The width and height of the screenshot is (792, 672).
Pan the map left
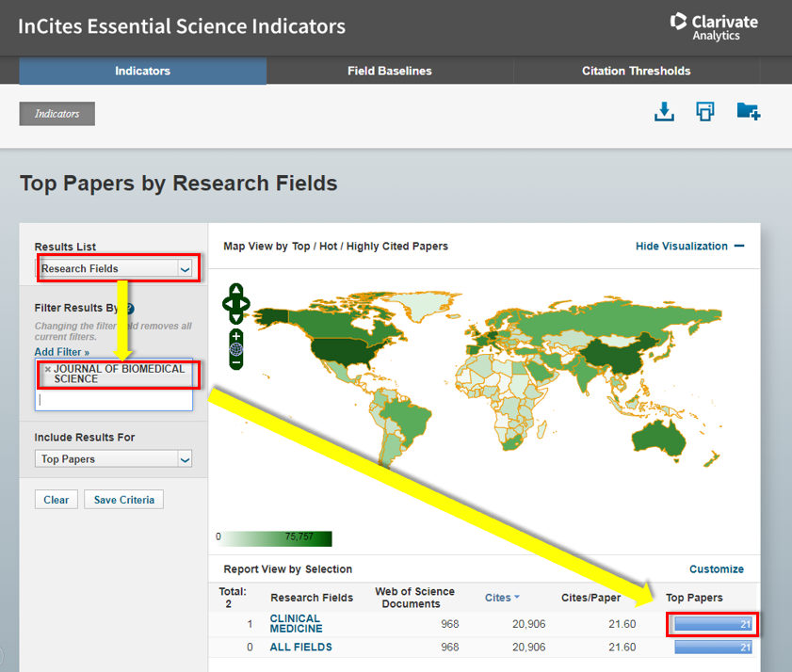(227, 304)
